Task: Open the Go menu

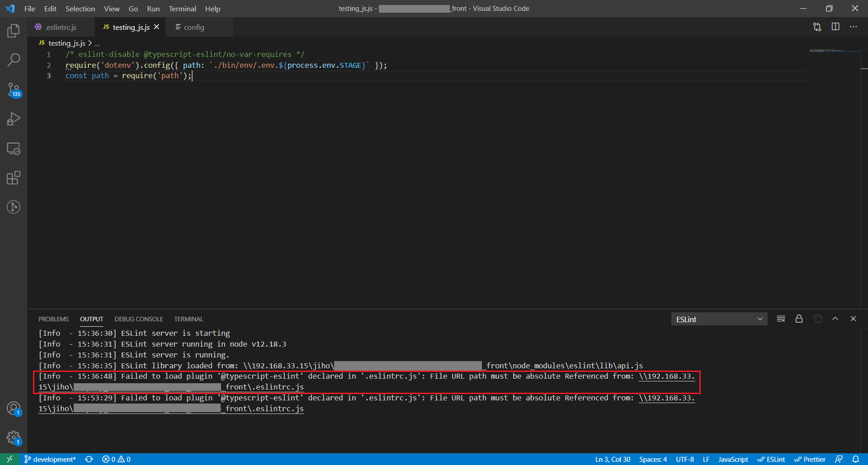Action: coord(133,9)
